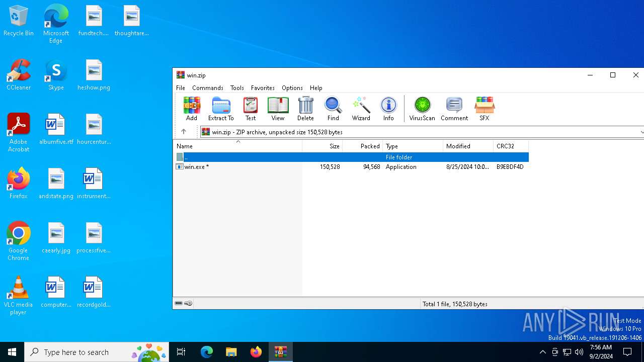Screen dimensions: 644x362
Task: Select the andstate.png desktop file
Action: 56,184
